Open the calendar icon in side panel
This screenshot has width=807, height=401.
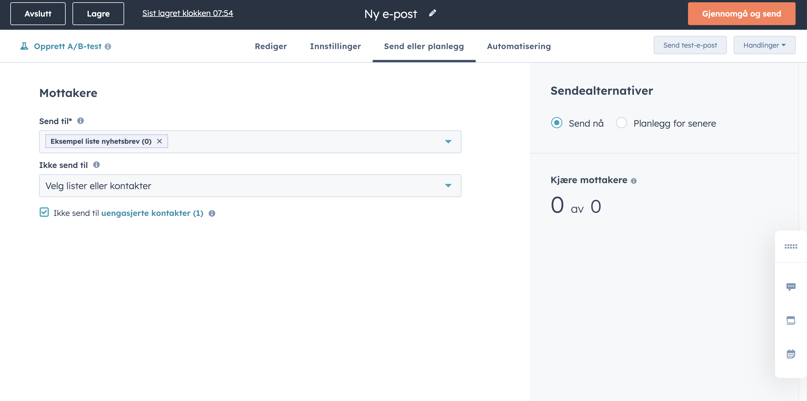(791, 354)
